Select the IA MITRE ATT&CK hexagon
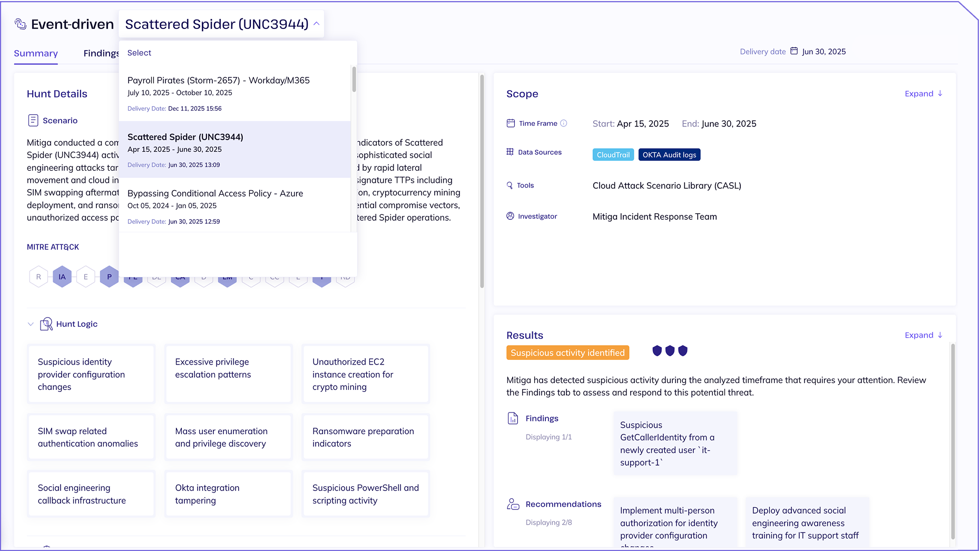Screen dimensions: 980x551 [x=62, y=277]
